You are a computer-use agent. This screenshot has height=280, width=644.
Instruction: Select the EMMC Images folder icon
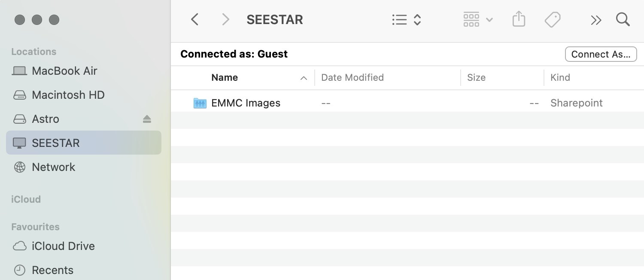click(x=200, y=103)
